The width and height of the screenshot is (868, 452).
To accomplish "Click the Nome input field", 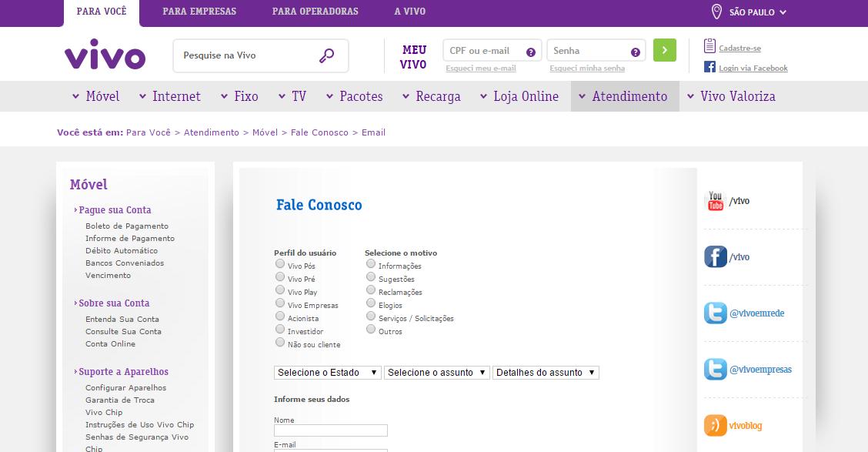I will (331, 430).
